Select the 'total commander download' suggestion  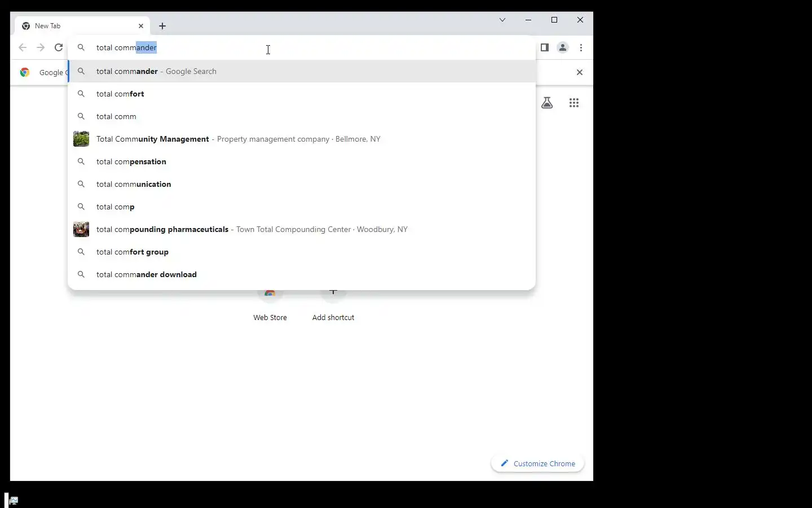302,274
